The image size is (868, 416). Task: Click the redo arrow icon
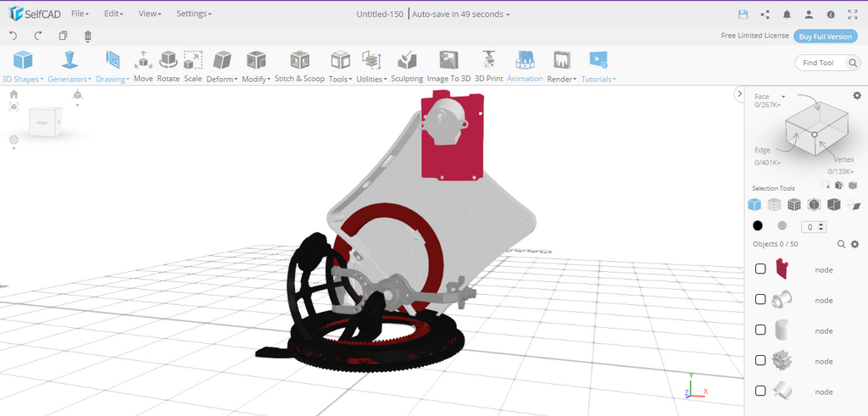[x=38, y=36]
